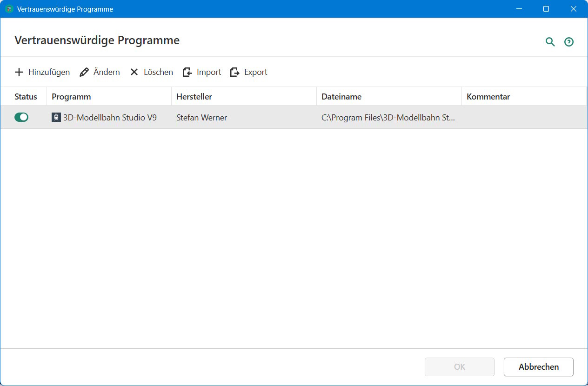Click the OK button

pos(459,367)
